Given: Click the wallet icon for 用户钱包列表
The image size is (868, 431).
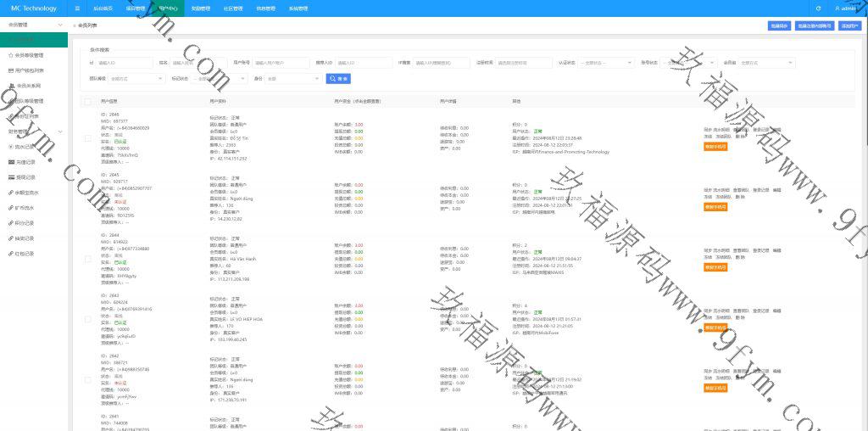Looking at the screenshot, I should pos(9,70).
